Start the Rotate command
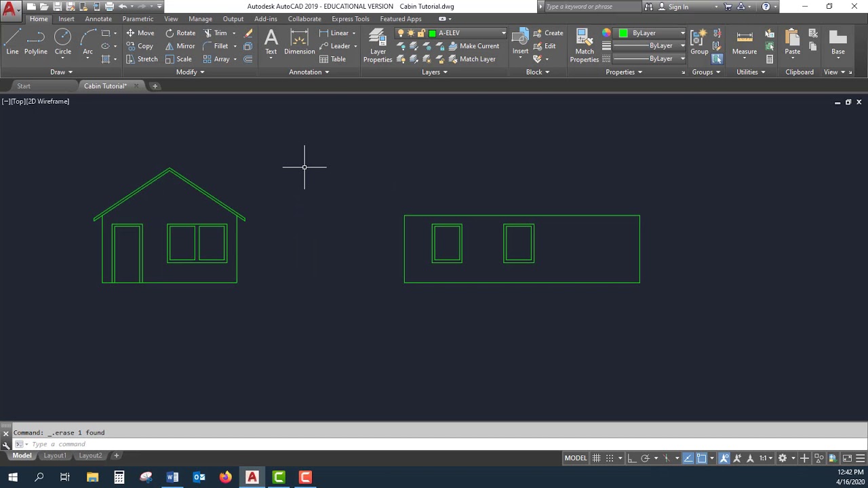The image size is (868, 488). (x=180, y=33)
